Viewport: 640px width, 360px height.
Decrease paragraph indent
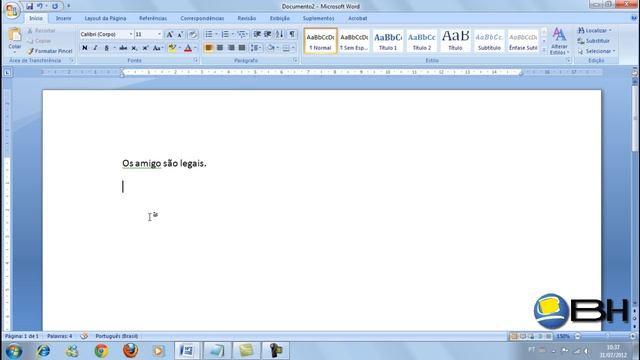click(x=257, y=34)
